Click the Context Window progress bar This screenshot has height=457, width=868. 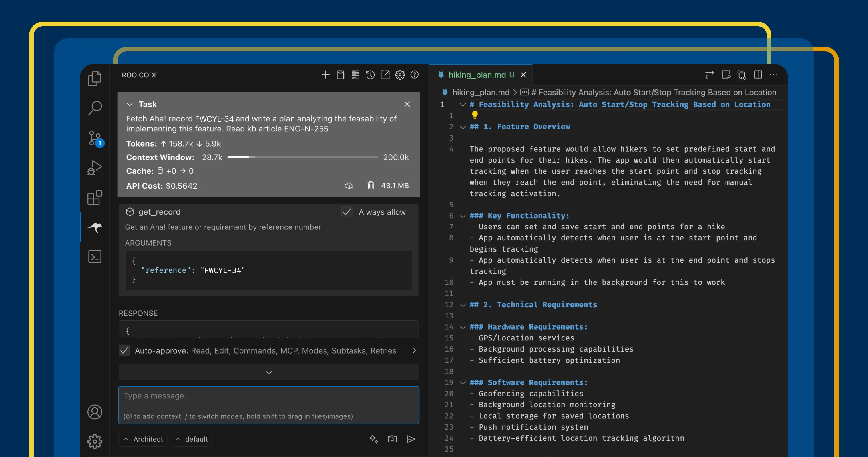302,157
